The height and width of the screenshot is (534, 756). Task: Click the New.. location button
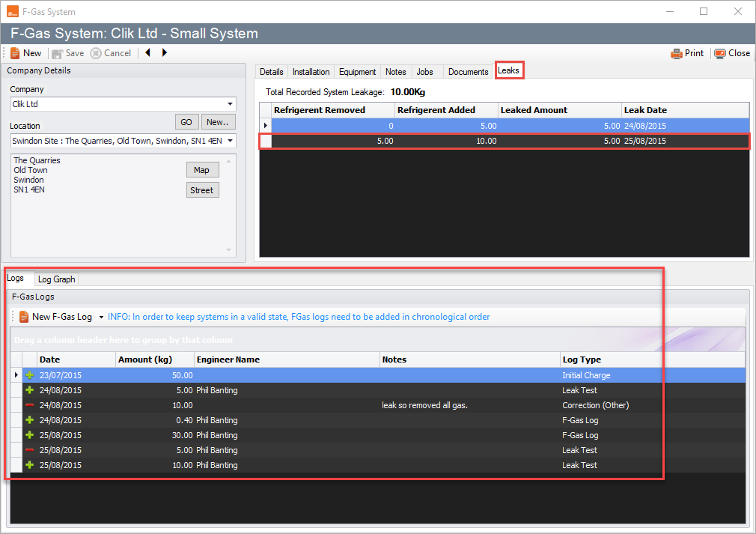pos(218,122)
